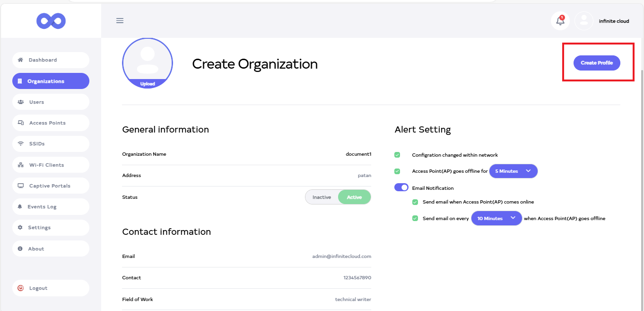
Task: Click the SSIDs wifi icon
Action: tap(21, 144)
